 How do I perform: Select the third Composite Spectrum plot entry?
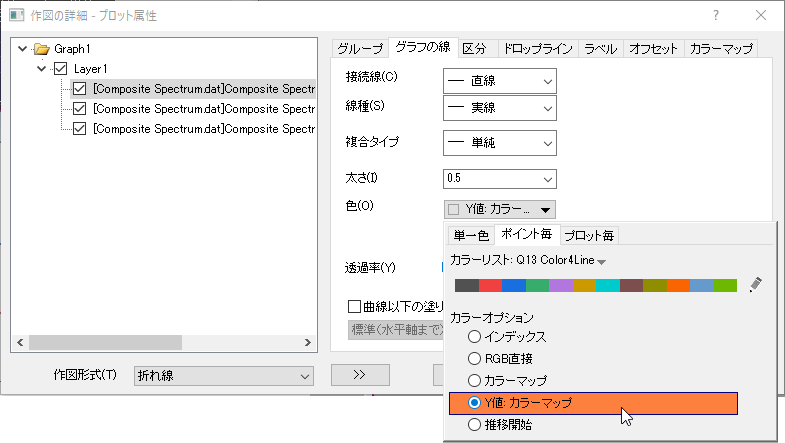point(204,129)
